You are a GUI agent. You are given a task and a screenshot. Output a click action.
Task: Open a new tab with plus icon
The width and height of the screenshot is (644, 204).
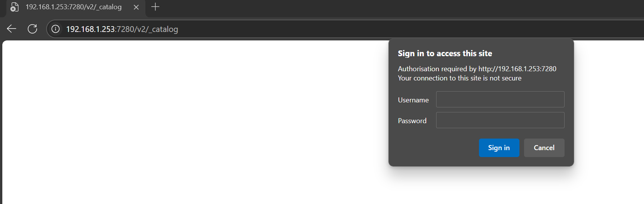coord(155,7)
